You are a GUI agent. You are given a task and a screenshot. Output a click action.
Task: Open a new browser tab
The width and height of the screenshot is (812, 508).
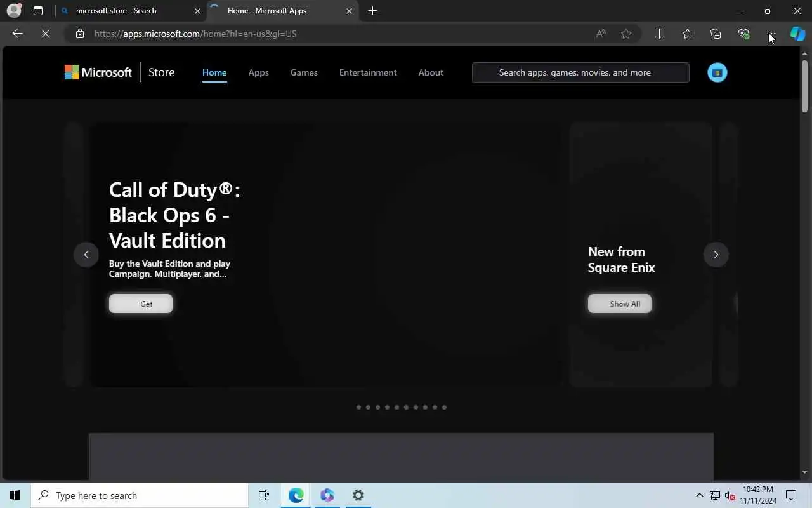(372, 11)
